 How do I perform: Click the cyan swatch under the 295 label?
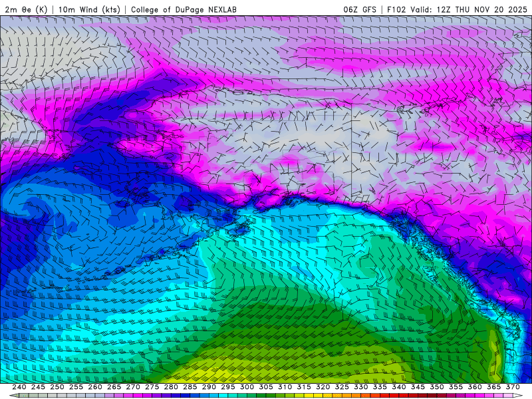(223, 396)
